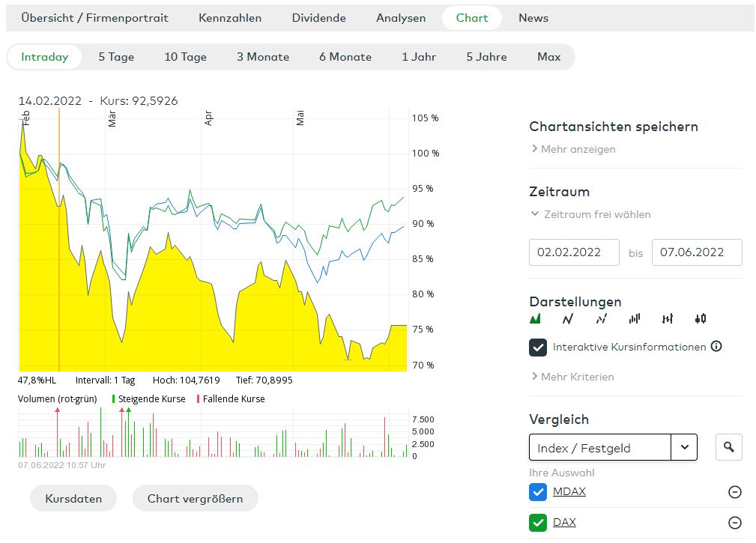Select the bar chart display icon

tap(635, 319)
